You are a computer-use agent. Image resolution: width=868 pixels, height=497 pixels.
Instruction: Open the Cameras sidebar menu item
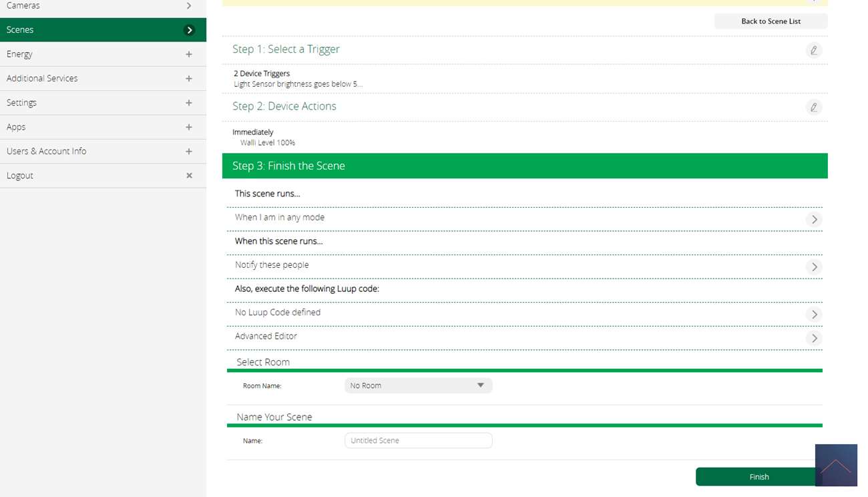103,6
